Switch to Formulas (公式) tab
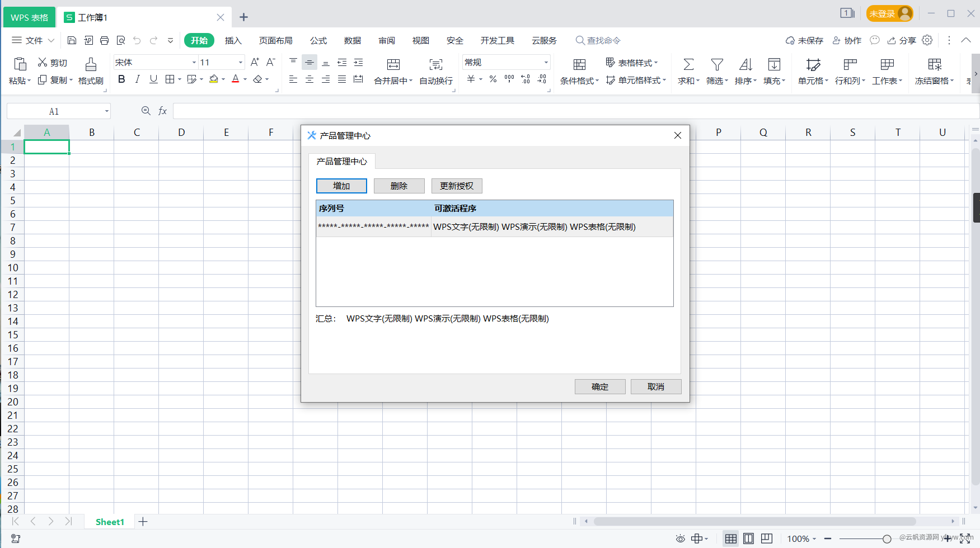This screenshot has width=980, height=548. (x=318, y=40)
